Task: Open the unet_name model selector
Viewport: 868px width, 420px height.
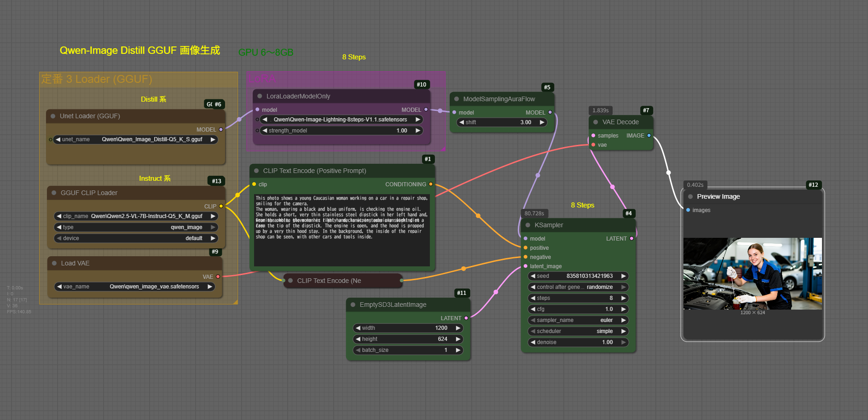Action: point(136,139)
